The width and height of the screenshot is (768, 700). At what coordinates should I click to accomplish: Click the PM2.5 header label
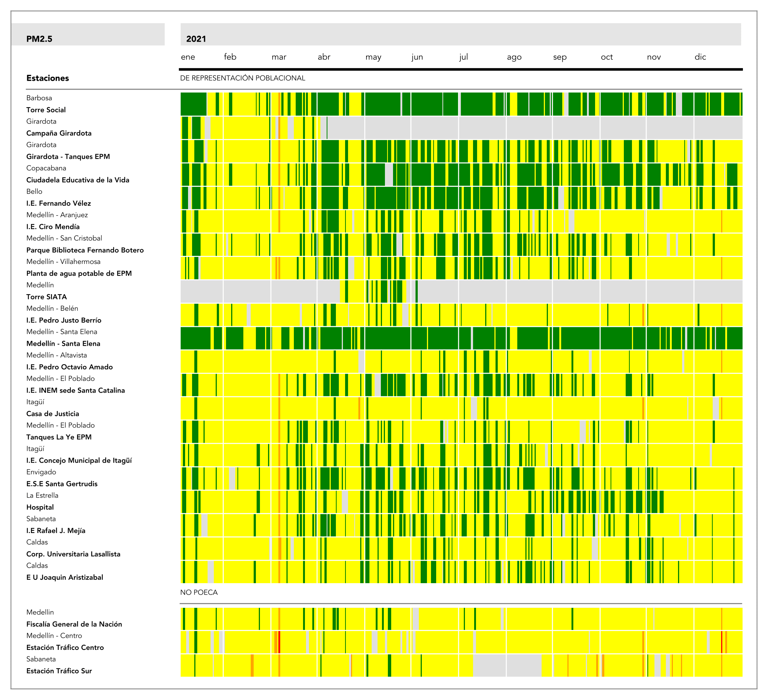[x=39, y=39]
